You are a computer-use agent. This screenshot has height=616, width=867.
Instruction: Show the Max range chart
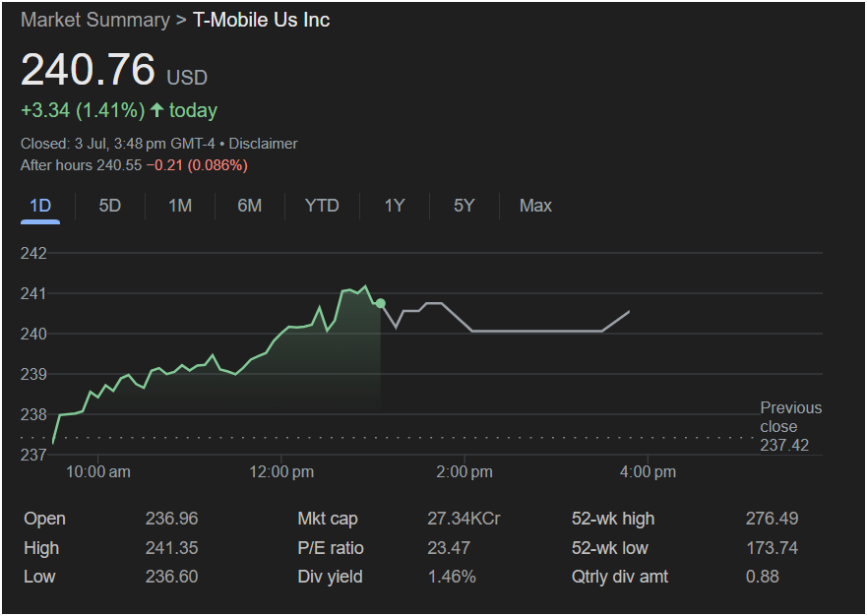click(x=535, y=206)
